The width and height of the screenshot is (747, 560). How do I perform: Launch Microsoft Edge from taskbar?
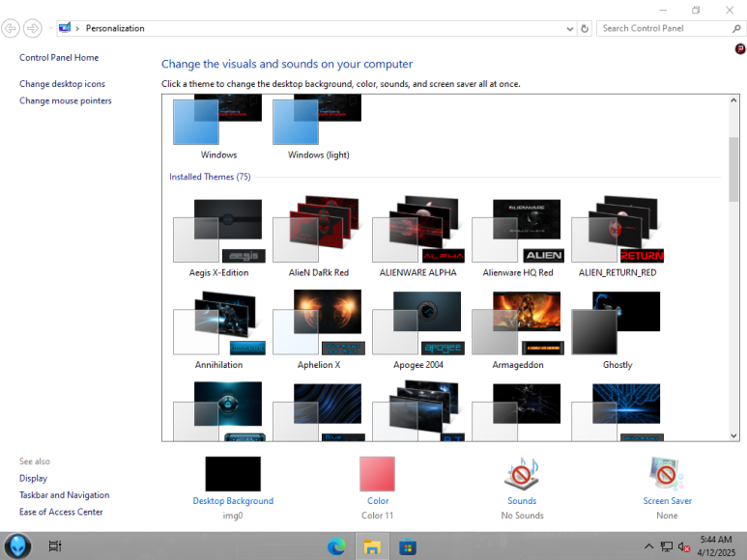click(x=336, y=546)
